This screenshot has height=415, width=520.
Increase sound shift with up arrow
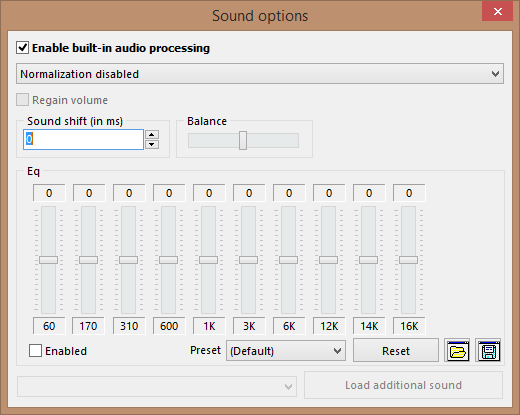152,134
